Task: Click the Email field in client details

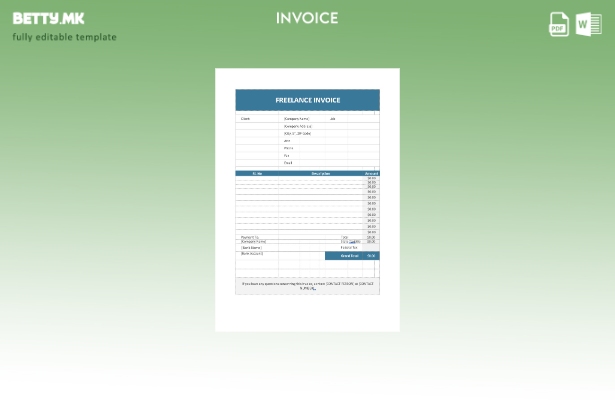Action: click(288, 162)
